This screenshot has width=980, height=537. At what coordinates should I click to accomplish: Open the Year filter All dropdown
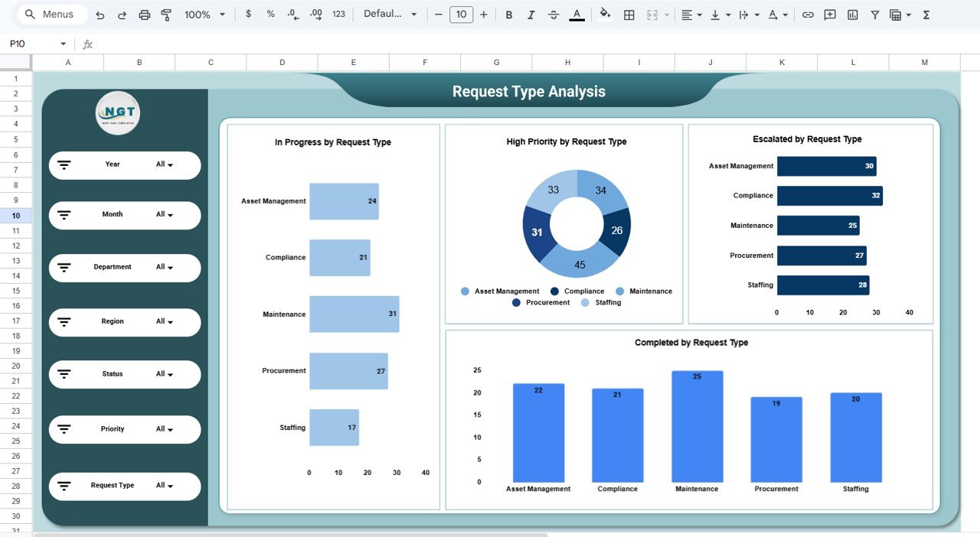click(164, 164)
